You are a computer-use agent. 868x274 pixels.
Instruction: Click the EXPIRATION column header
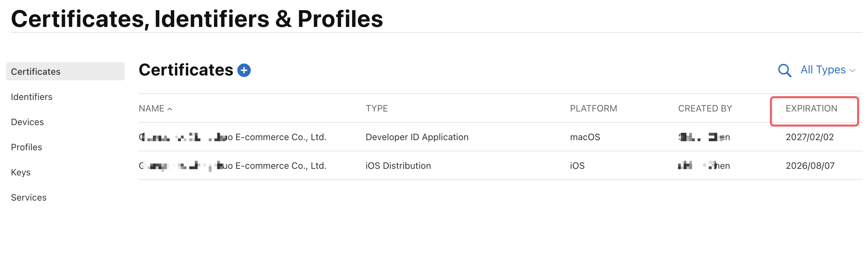click(x=811, y=109)
